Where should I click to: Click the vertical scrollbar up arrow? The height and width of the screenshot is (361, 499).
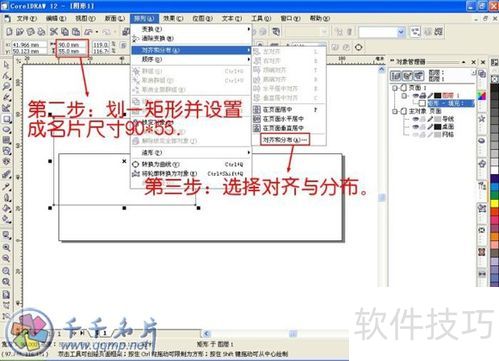(x=382, y=69)
